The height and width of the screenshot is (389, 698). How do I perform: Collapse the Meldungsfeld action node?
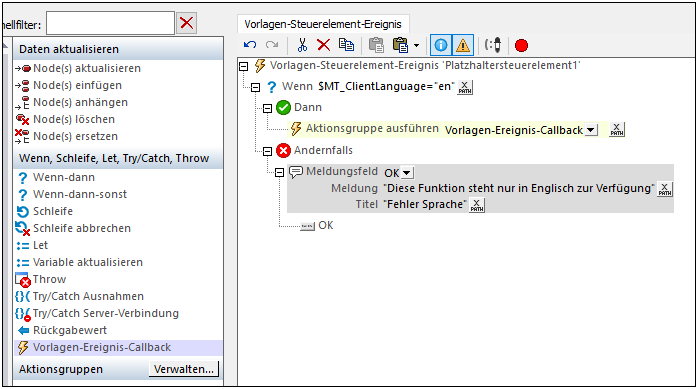[x=280, y=172]
